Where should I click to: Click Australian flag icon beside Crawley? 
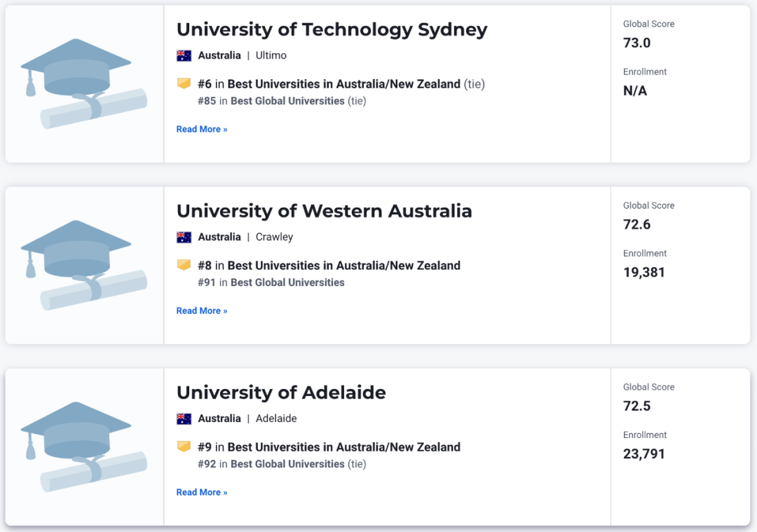tap(184, 237)
